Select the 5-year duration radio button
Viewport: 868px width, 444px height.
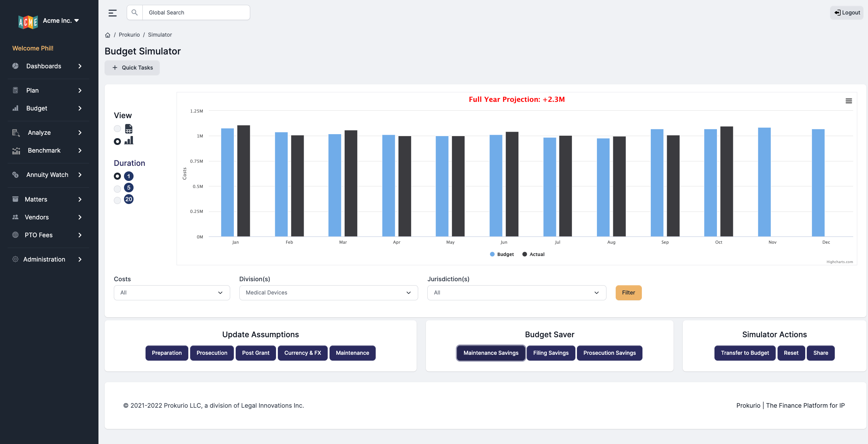pos(117,189)
